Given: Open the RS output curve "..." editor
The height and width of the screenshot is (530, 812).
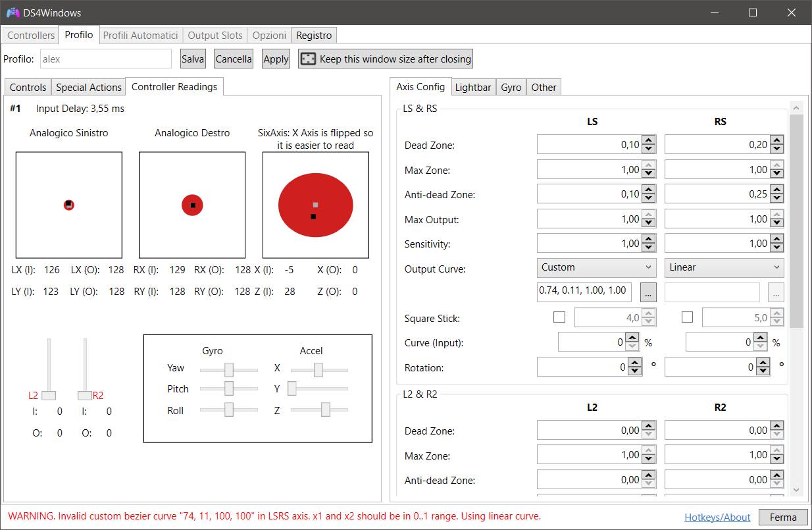Looking at the screenshot, I should (x=776, y=292).
